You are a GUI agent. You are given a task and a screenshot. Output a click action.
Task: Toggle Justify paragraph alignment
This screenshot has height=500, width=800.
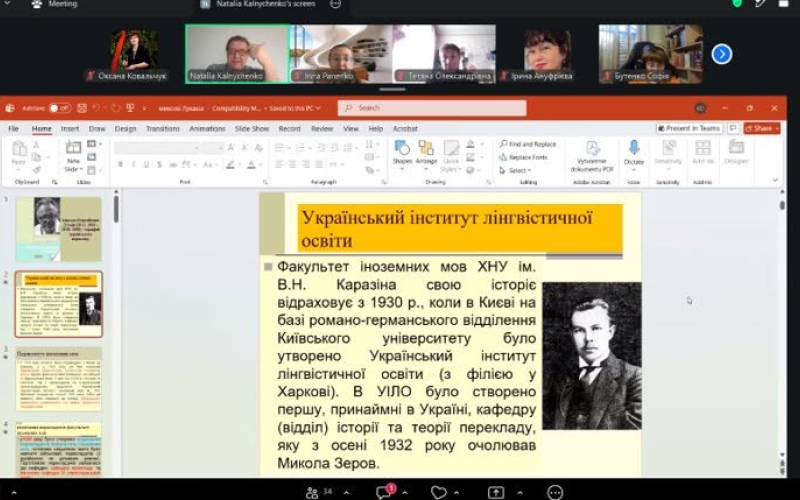coord(319,164)
